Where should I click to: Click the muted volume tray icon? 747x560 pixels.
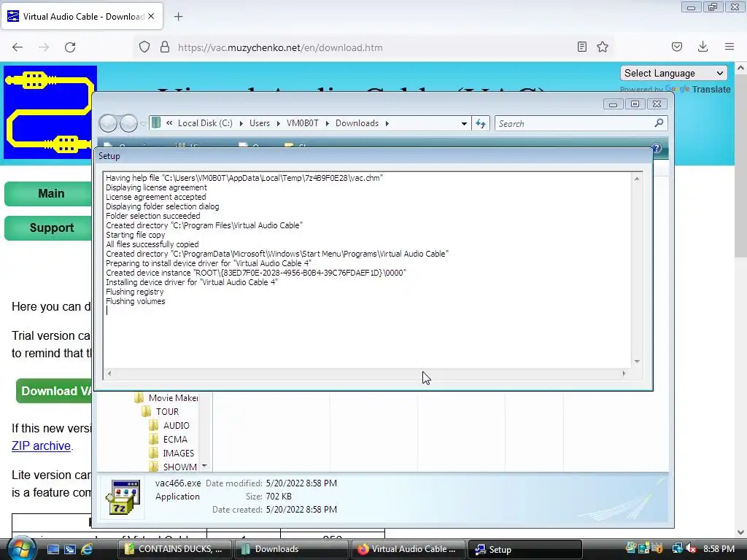[692, 548]
